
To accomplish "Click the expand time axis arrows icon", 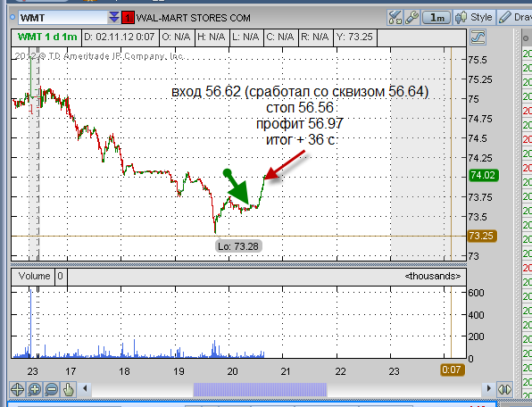I will [504, 389].
